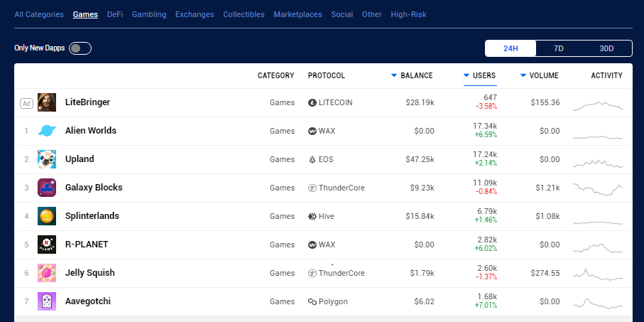This screenshot has width=644, height=322.
Task: Open the Splinterlands app icon
Action: point(47,216)
